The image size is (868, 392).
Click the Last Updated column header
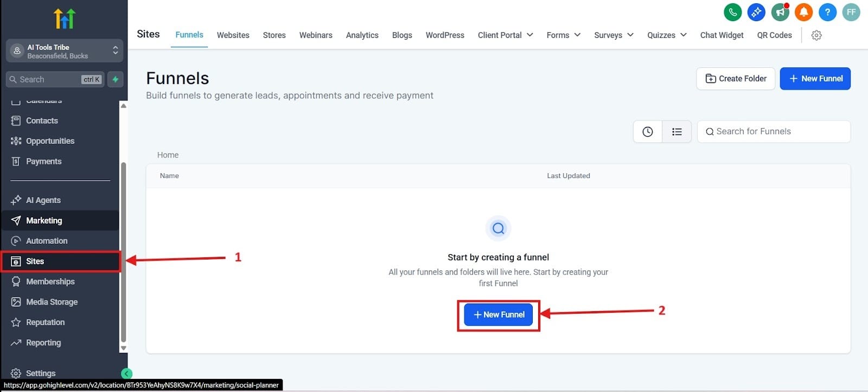click(x=569, y=176)
